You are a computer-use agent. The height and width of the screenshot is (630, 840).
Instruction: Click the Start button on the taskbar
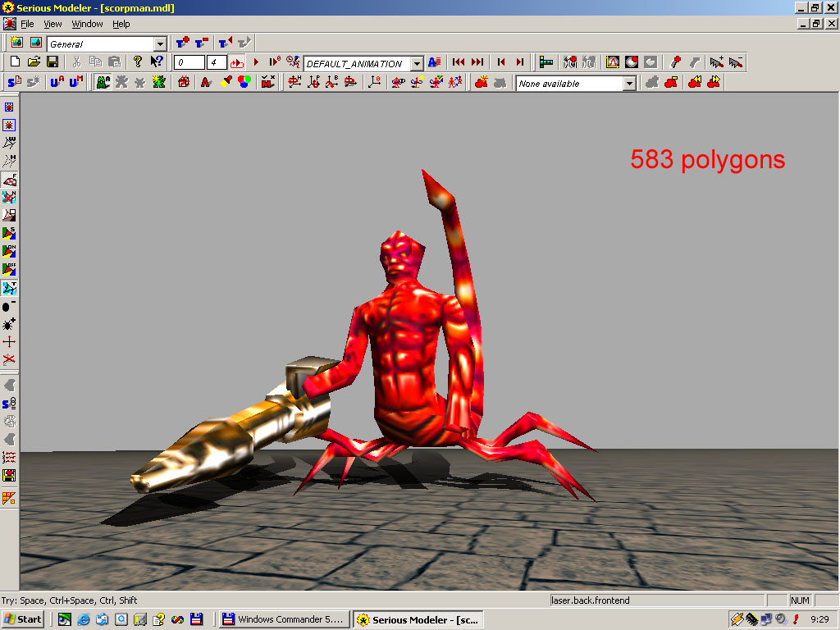(x=22, y=619)
